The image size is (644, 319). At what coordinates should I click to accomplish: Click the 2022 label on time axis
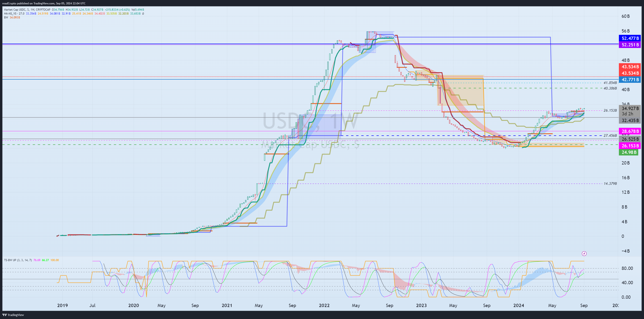point(324,305)
